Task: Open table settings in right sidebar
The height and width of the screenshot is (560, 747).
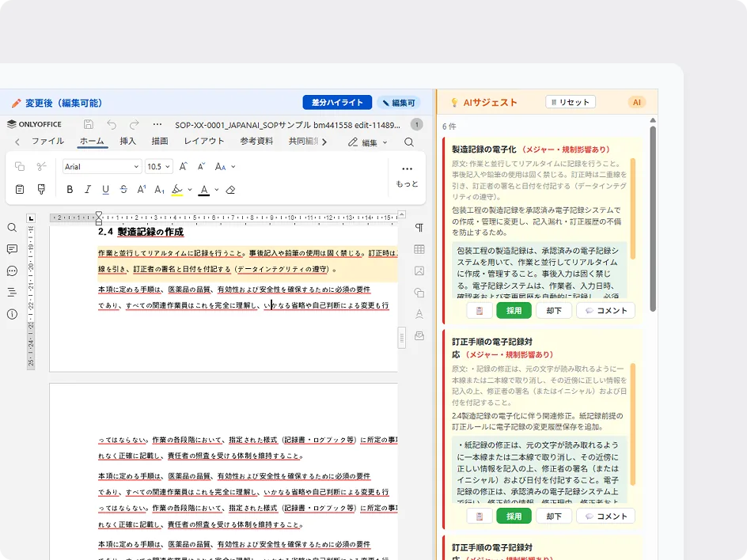Action: [419, 249]
